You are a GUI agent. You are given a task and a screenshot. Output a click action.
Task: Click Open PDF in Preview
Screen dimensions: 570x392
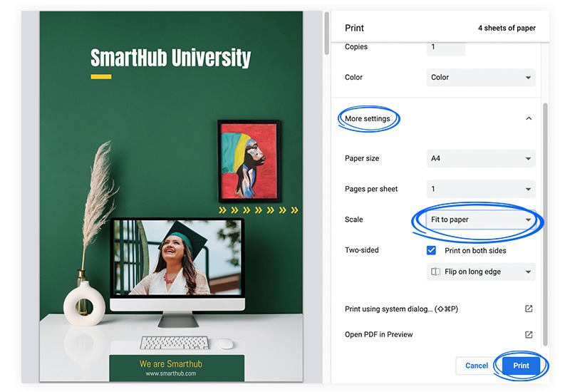coord(379,334)
